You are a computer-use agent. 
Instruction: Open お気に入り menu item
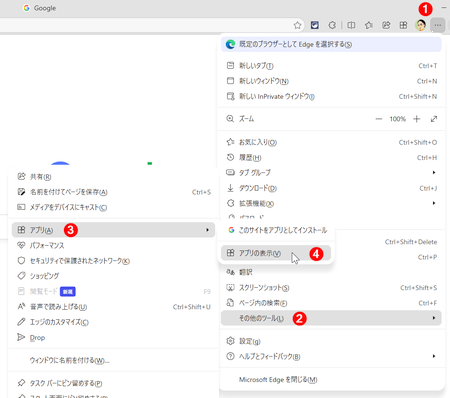pyautogui.click(x=331, y=142)
